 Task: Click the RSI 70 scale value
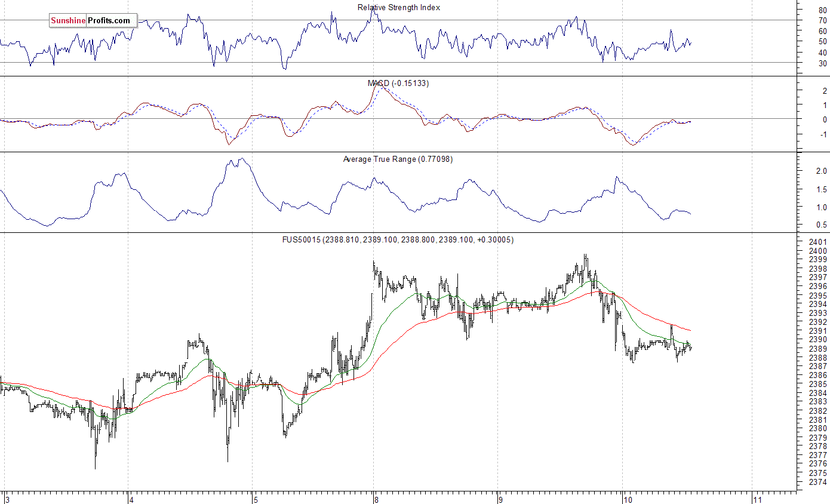coord(823,20)
